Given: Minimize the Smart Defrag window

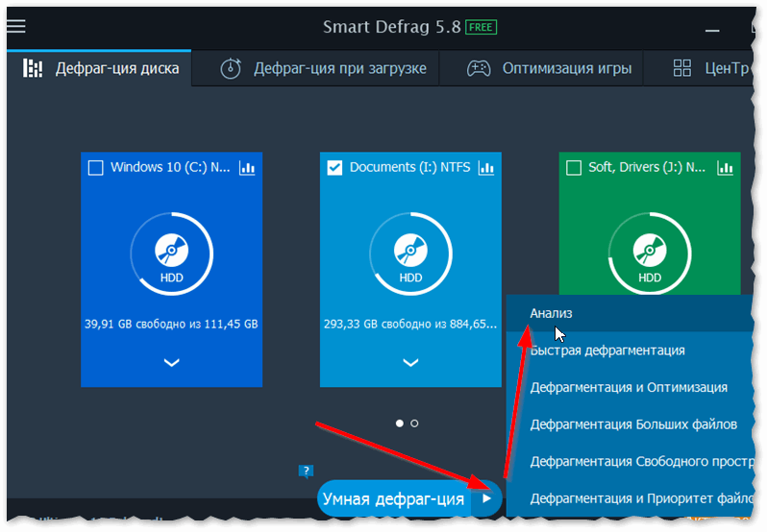Looking at the screenshot, I should click(x=712, y=31).
